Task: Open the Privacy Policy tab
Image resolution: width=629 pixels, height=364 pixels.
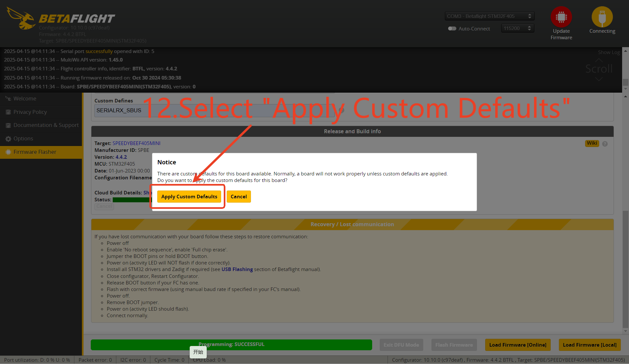Action: 41,112
